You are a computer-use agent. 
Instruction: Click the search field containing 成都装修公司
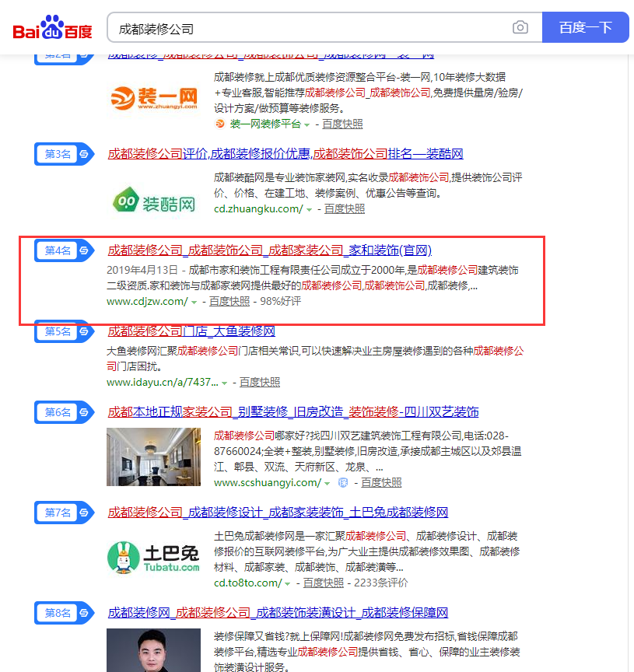coord(311,29)
